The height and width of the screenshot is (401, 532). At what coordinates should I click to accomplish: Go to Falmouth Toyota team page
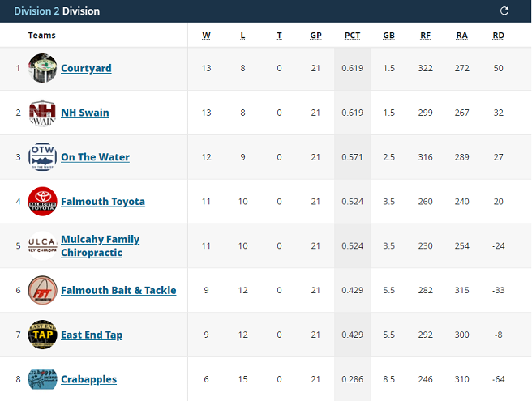pos(103,202)
